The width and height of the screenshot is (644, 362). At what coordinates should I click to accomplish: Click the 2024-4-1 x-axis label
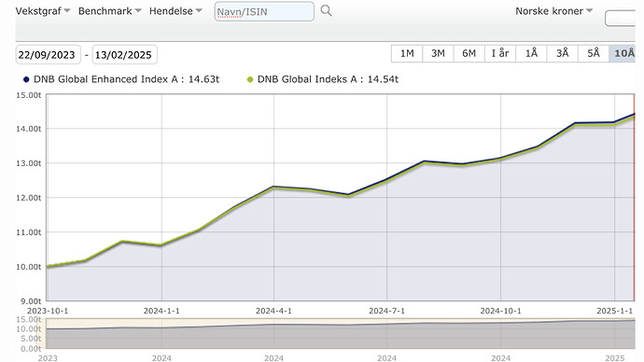tap(273, 311)
